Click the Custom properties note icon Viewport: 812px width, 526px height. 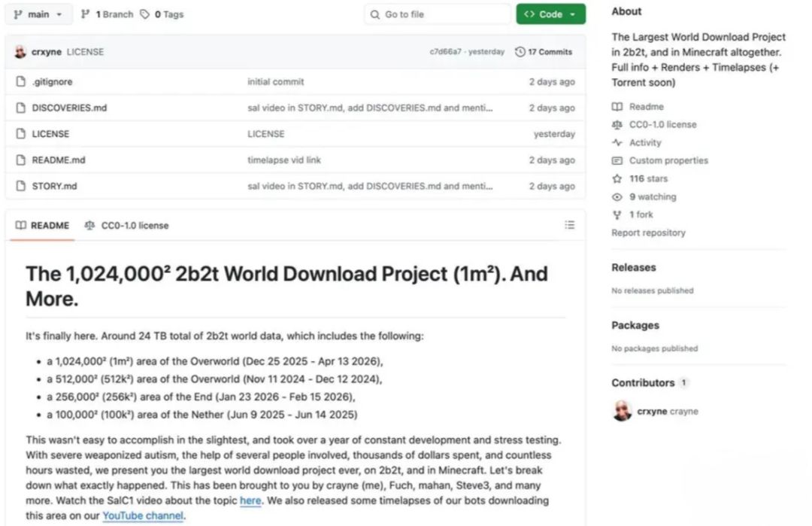[617, 160]
